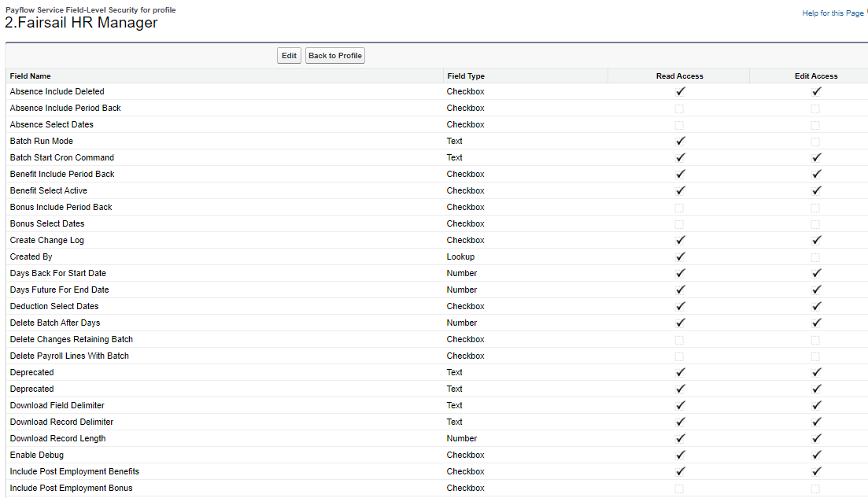Click Read Access checkmark for Absence Include Deleted
The height and width of the screenshot is (498, 868).
[680, 92]
